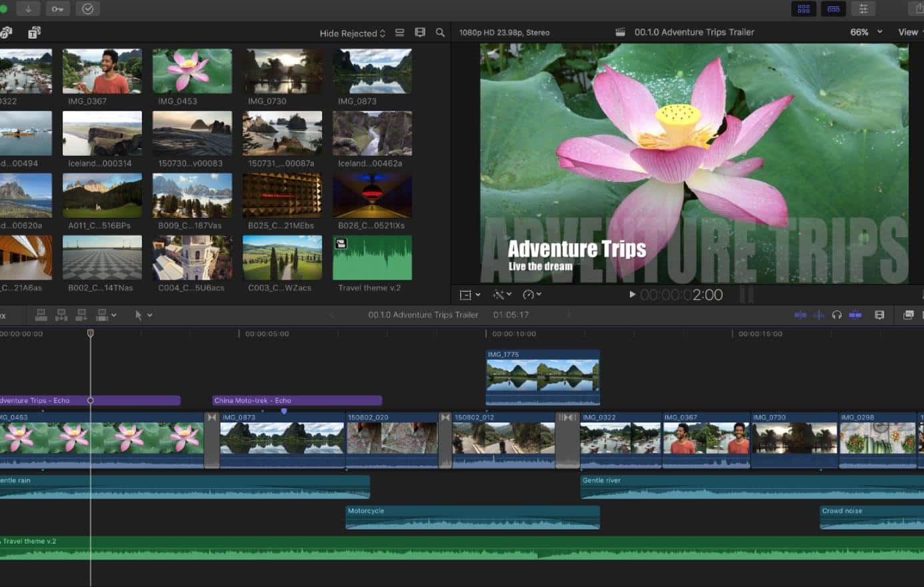Go back in timeline history

[331, 315]
